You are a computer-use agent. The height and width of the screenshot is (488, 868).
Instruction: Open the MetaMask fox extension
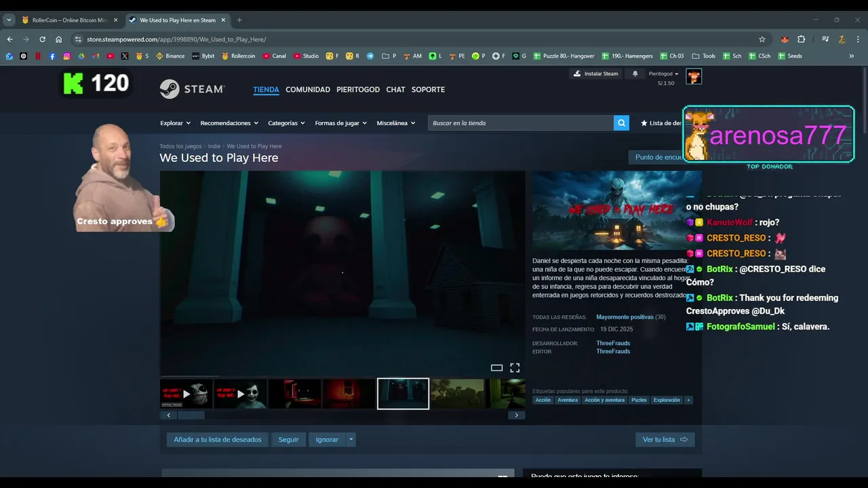[x=785, y=39]
